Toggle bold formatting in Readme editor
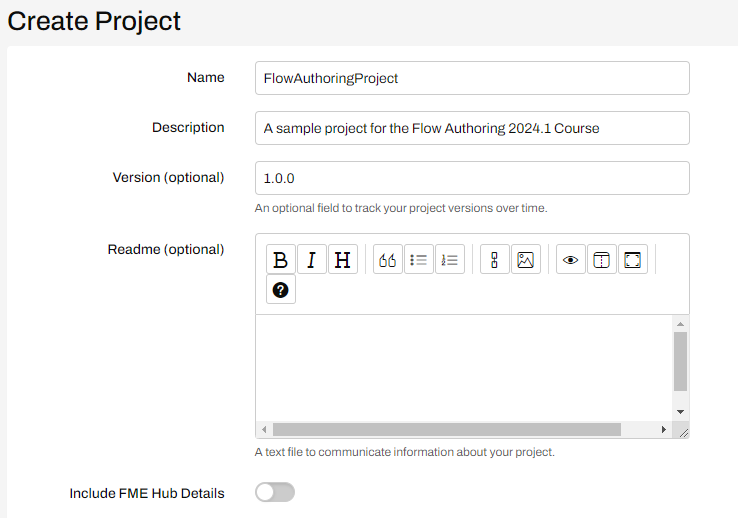 coord(281,259)
